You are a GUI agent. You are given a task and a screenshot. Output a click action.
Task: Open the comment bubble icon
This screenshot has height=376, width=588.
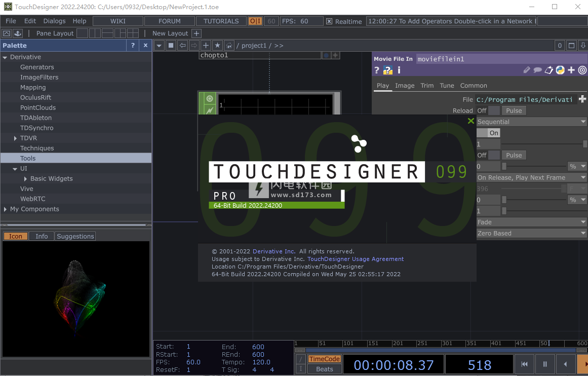coord(538,70)
